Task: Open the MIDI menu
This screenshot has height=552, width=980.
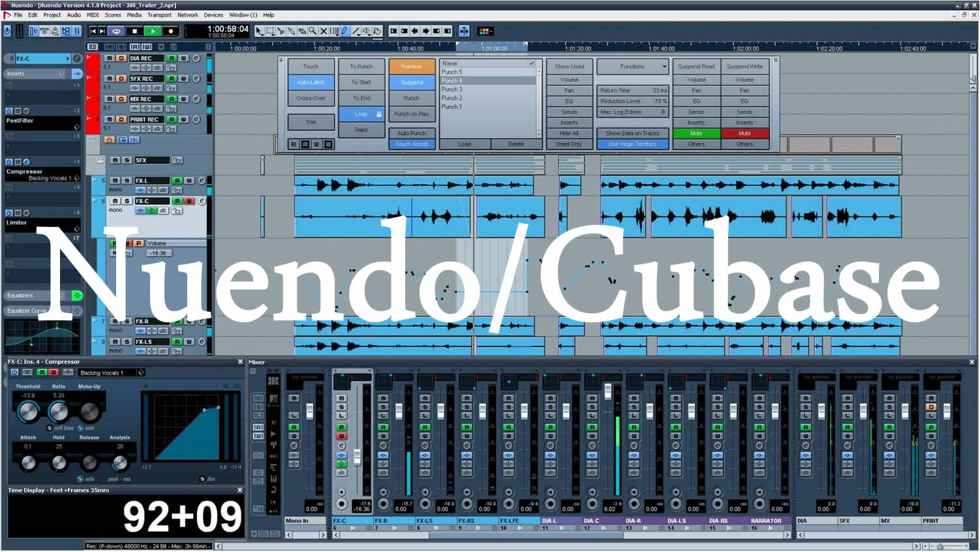Action: (x=93, y=14)
